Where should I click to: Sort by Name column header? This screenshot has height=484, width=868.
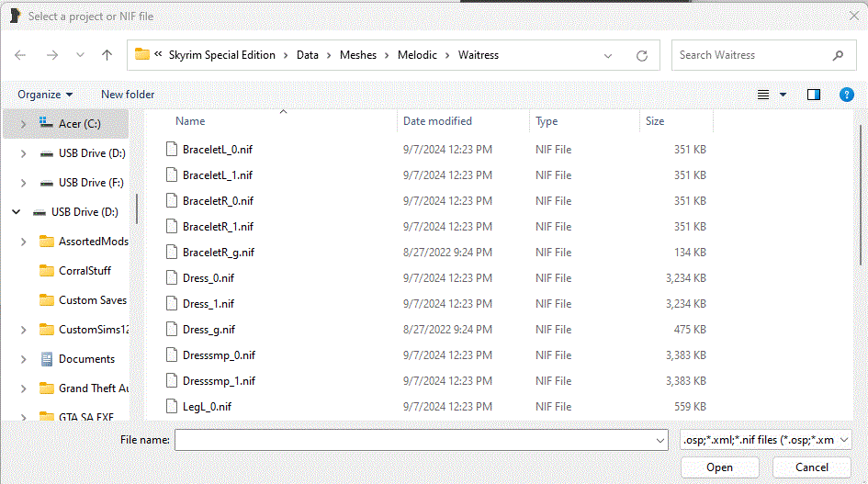pos(190,121)
